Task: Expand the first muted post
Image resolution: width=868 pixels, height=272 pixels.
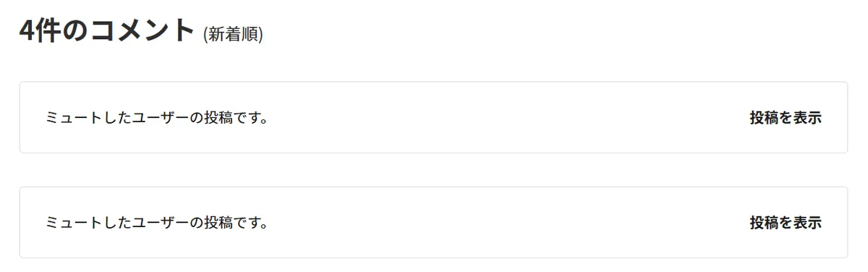Action: pyautogui.click(x=786, y=118)
